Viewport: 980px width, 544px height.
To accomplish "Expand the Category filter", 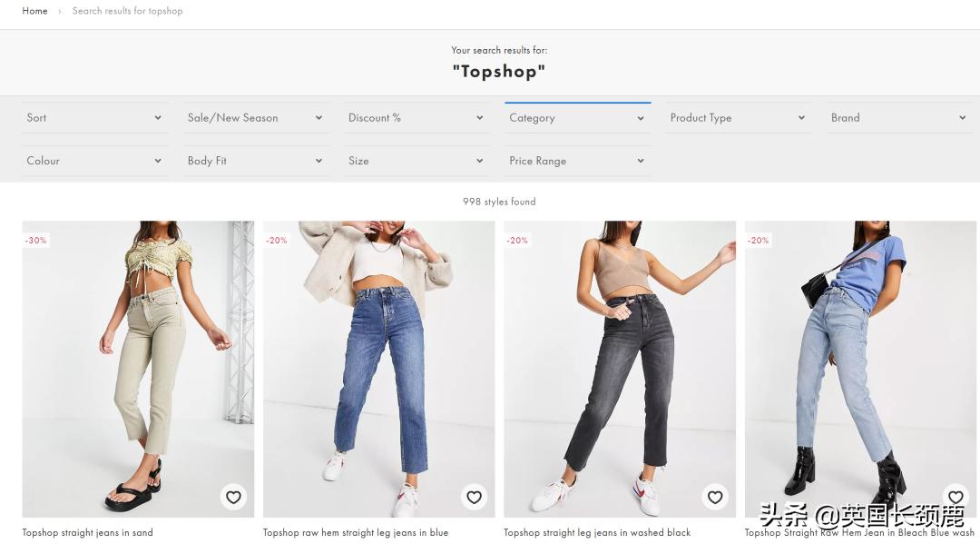I will tap(577, 117).
